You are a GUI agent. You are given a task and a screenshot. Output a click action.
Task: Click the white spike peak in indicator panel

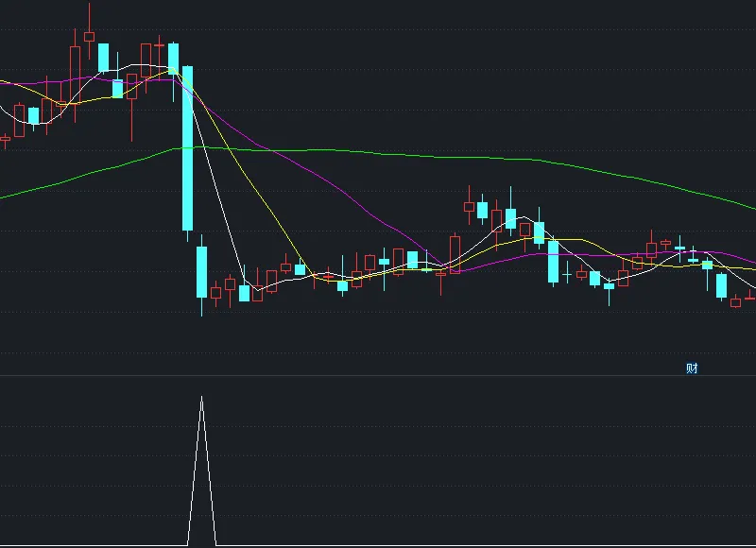(201, 398)
